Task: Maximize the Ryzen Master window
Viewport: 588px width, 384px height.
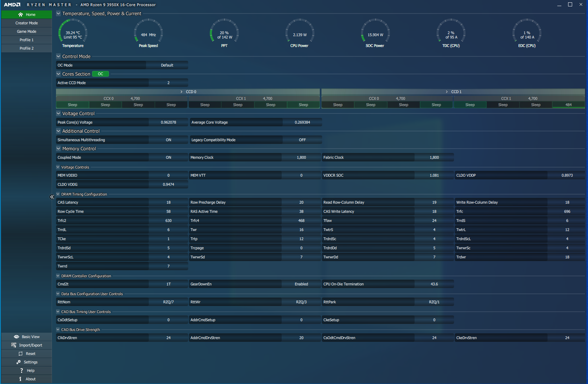Action: click(x=570, y=4)
